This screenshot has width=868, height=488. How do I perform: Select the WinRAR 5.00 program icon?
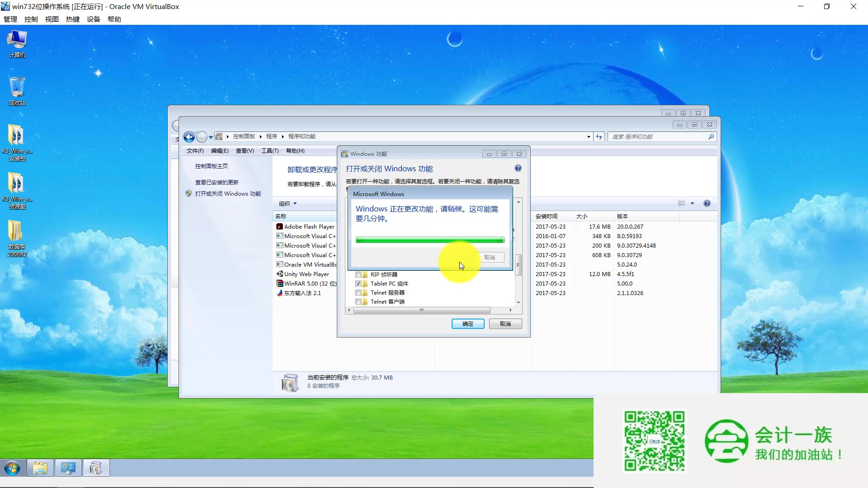click(x=280, y=283)
